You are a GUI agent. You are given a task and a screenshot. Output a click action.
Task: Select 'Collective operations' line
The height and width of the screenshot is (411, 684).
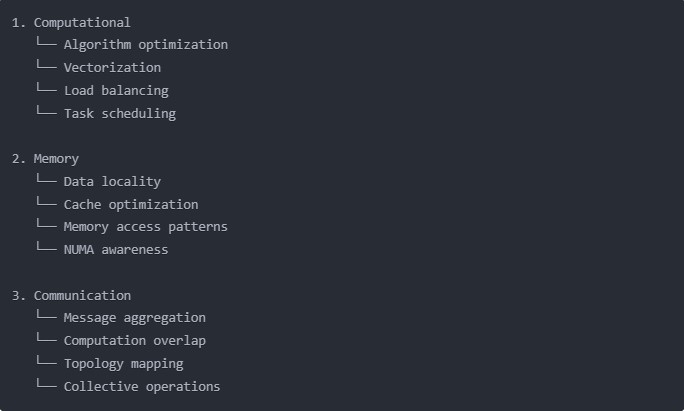[142, 387]
